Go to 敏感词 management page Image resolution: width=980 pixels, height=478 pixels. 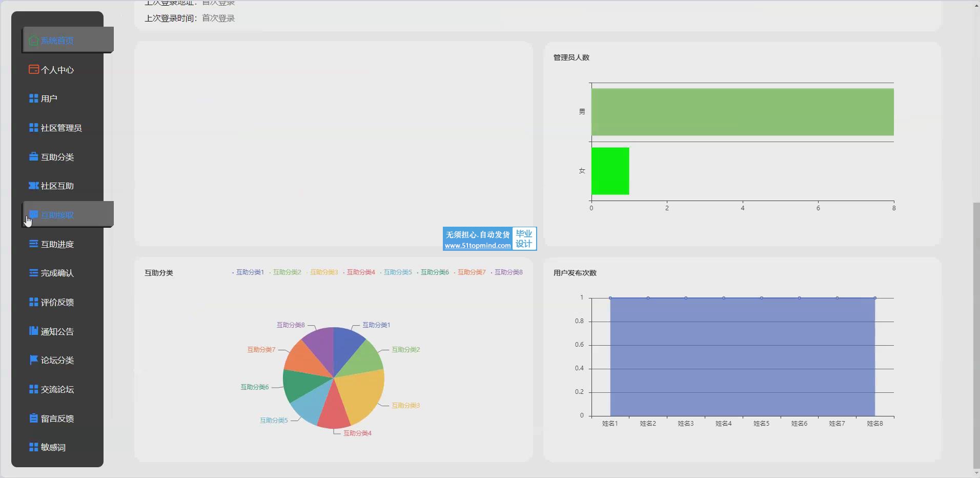point(53,447)
